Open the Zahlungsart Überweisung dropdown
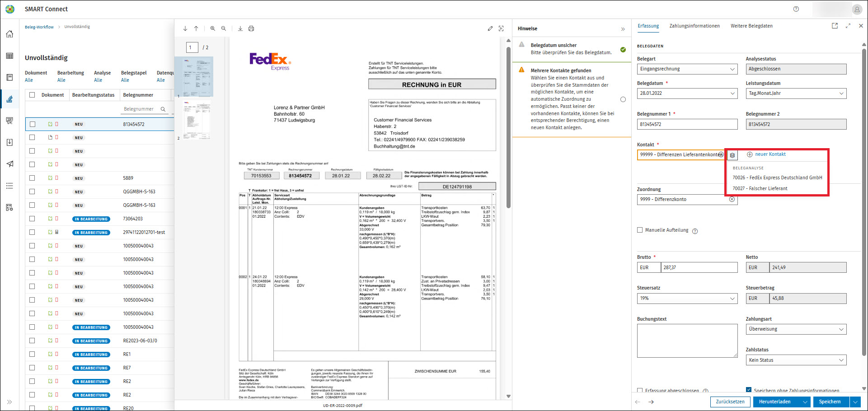Image resolution: width=868 pixels, height=411 pixels. pos(796,329)
